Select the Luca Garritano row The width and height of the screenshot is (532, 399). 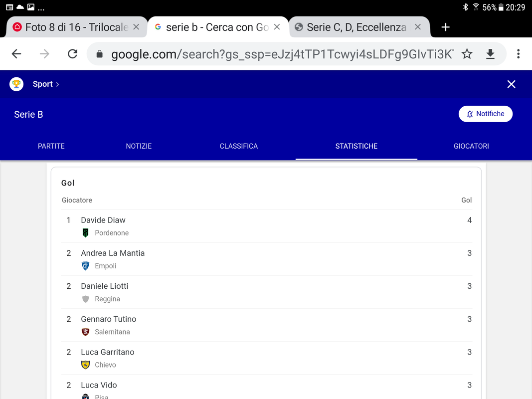pos(266,358)
